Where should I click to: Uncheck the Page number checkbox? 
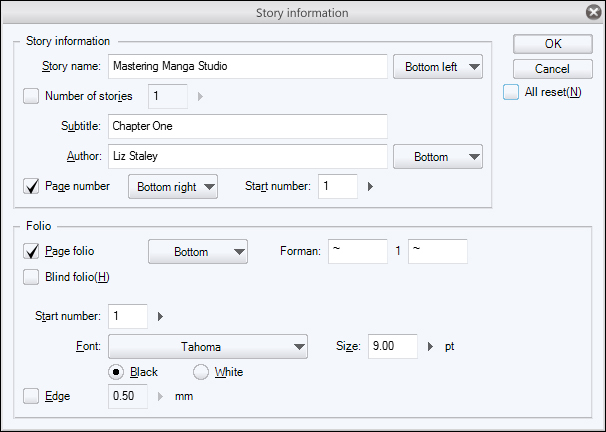[31, 186]
